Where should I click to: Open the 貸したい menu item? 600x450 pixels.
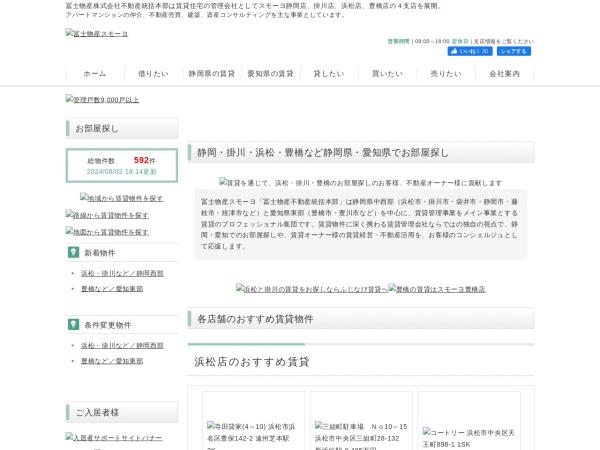click(329, 73)
